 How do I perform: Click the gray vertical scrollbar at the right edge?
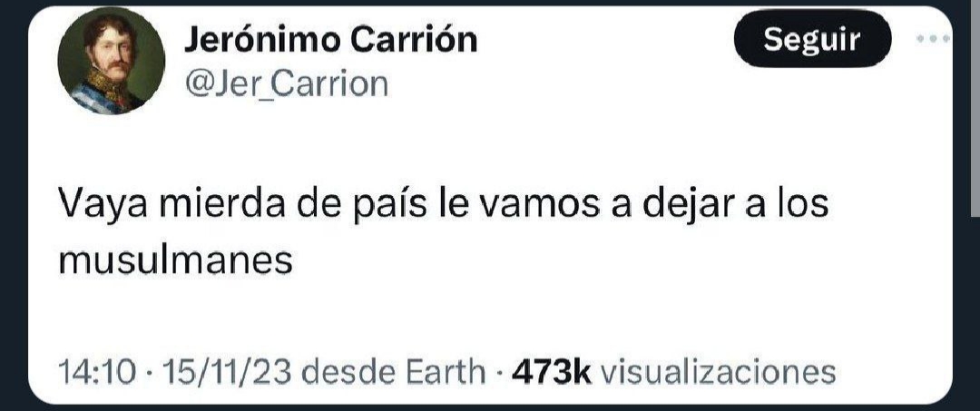[x=975, y=109]
